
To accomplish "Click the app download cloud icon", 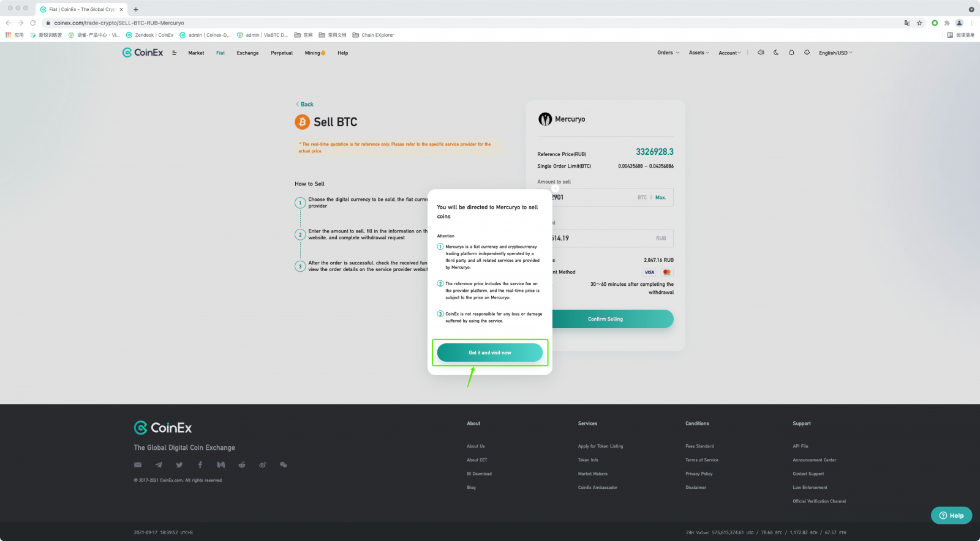I will (807, 53).
